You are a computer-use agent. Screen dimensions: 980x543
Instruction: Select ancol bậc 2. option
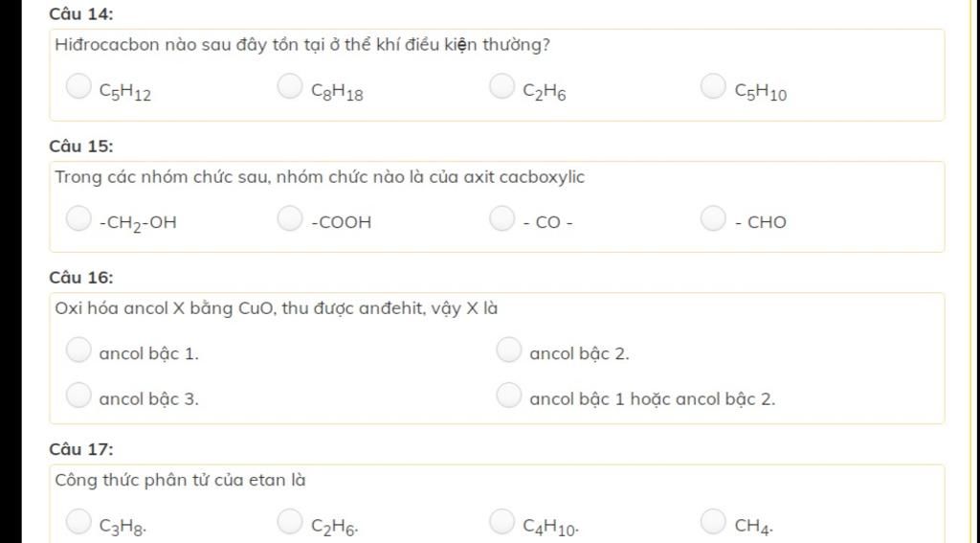(x=509, y=349)
